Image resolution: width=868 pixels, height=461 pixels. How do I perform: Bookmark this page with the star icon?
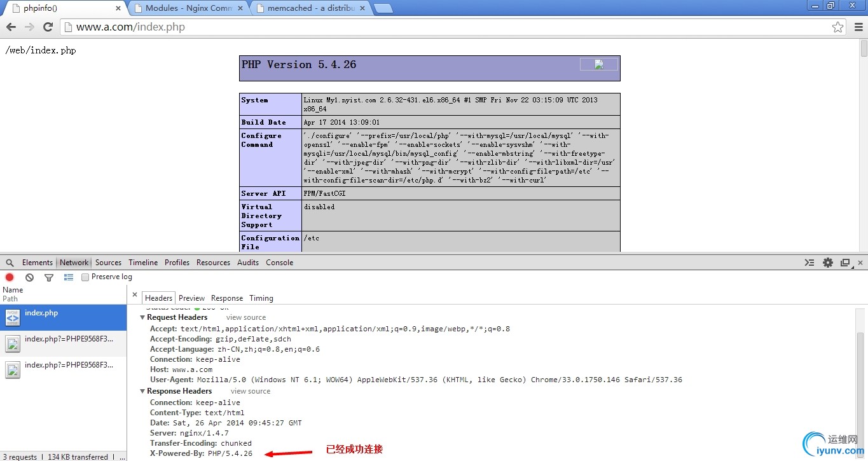pos(838,27)
